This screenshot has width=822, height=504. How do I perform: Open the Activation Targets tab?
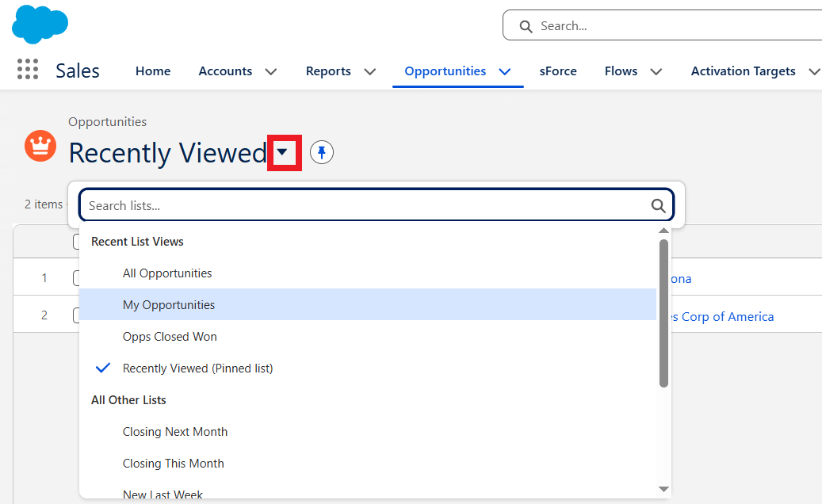click(743, 71)
